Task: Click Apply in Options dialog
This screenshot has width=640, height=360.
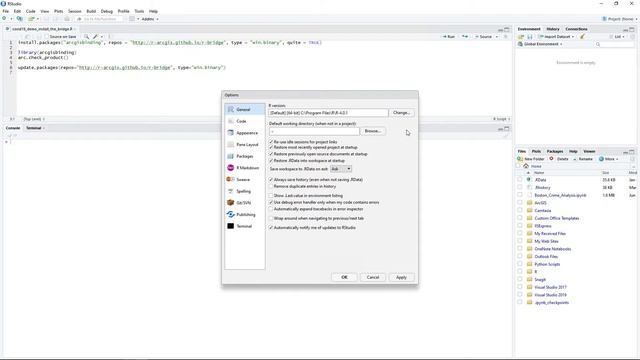Action: (401, 277)
